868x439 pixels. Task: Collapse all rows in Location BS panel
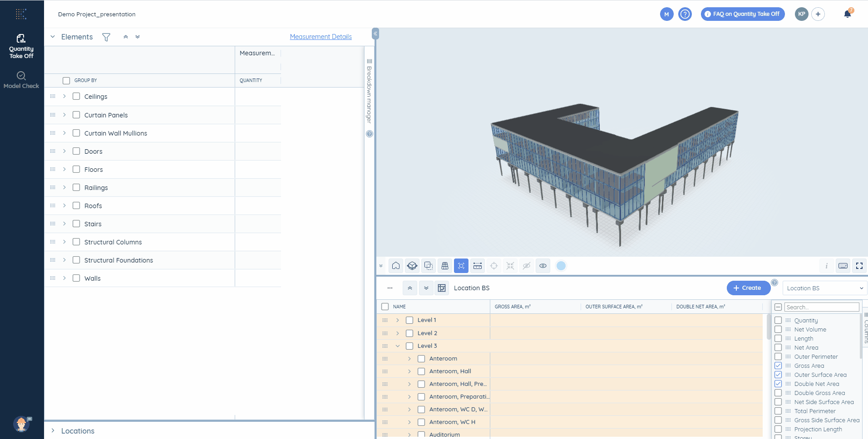(x=410, y=288)
